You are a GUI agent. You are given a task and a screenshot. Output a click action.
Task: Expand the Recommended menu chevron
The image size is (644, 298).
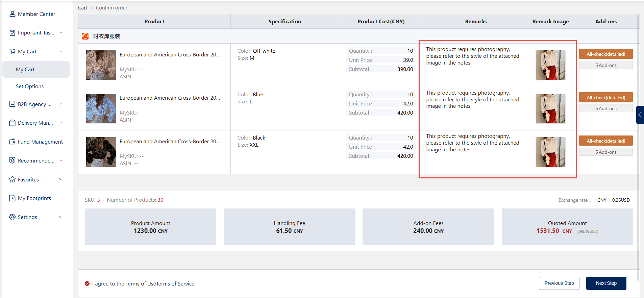61,160
